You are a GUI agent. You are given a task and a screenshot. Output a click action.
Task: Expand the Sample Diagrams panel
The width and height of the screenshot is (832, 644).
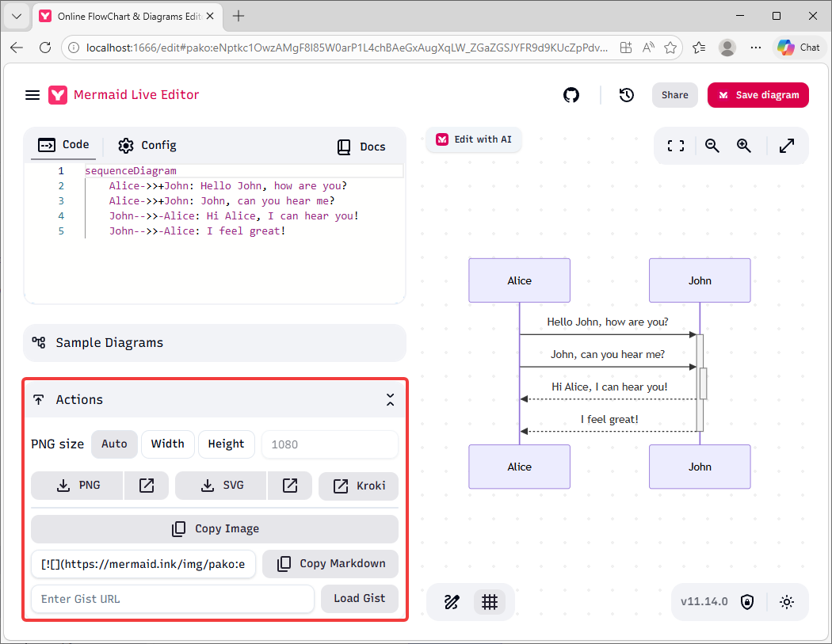click(215, 343)
